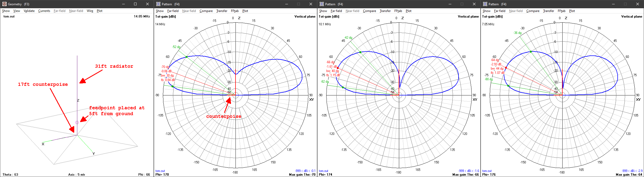
Task: Close the 10.1 MHz Pattern window
Action: [474, 4]
